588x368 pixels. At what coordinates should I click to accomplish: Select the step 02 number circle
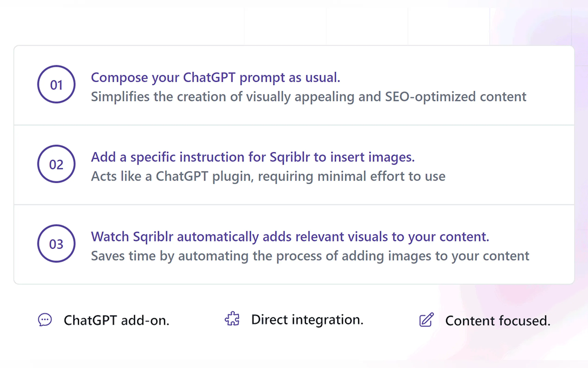coord(56,164)
